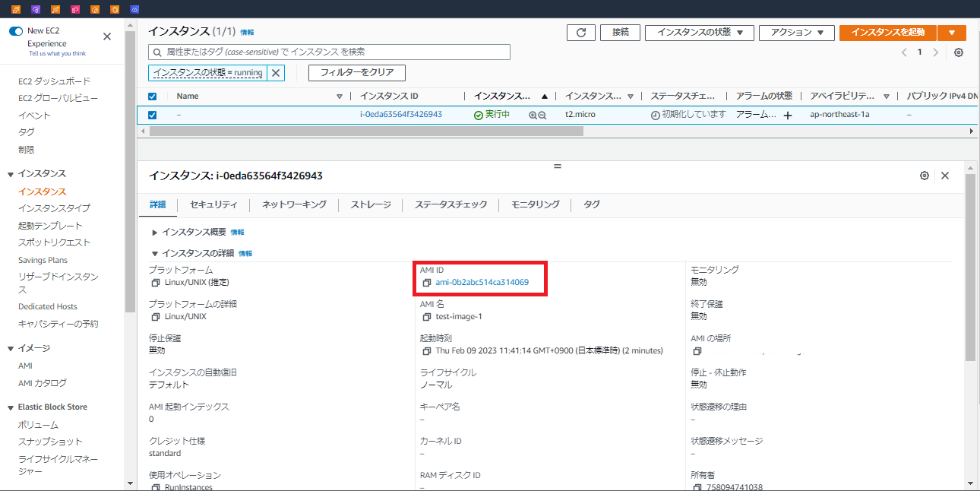Open table preferences gear icon
This screenshot has height=491, width=980.
tap(958, 52)
